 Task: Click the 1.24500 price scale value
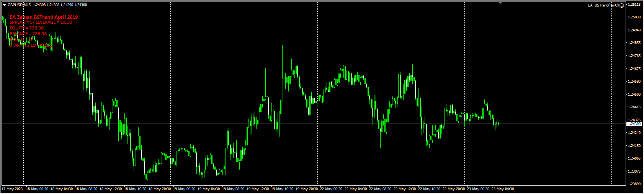tap(635, 95)
